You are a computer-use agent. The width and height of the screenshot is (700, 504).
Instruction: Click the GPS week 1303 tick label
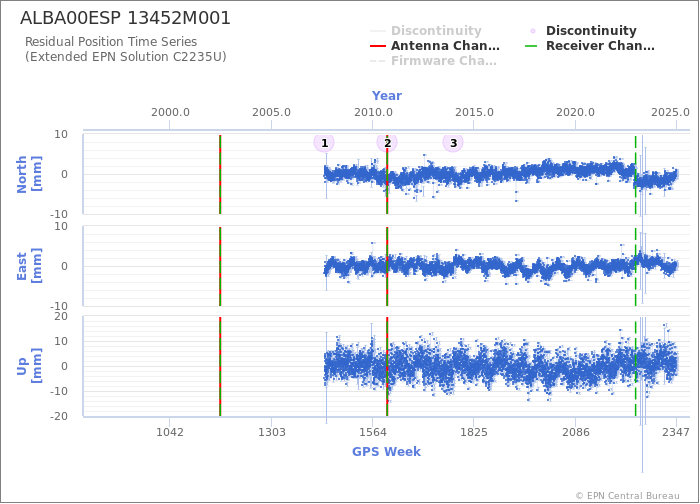point(271,432)
